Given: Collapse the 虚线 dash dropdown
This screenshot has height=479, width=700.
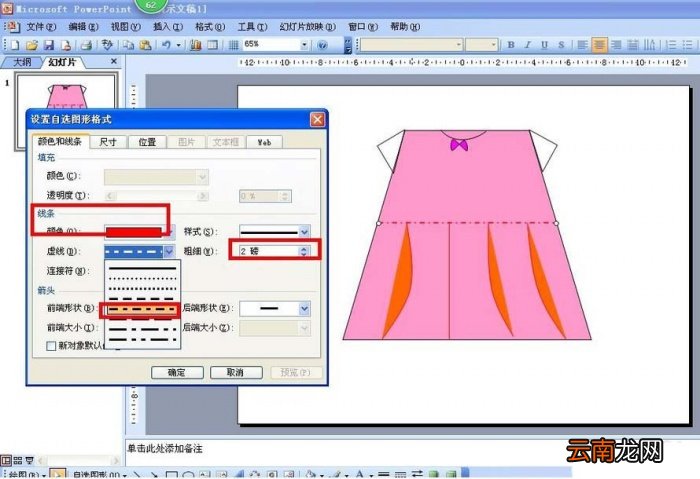Looking at the screenshot, I should pyautogui.click(x=169, y=251).
